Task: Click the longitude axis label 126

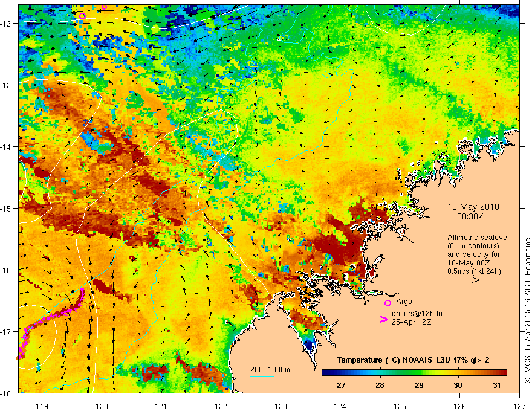Action: tap(459, 406)
